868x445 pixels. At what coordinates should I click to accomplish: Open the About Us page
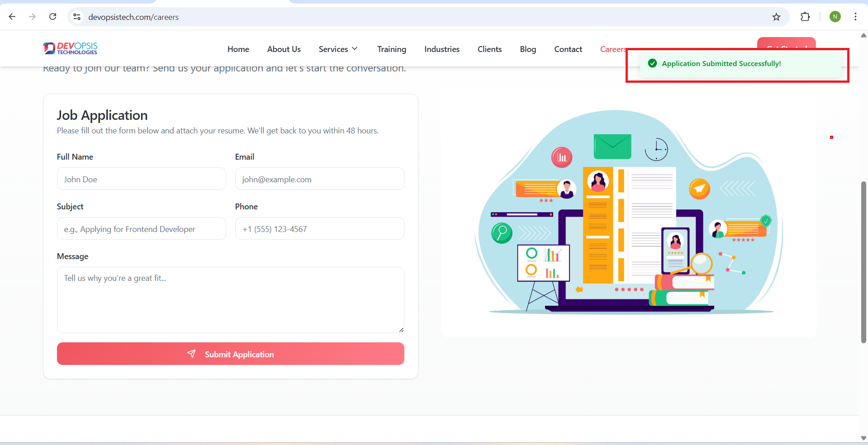(x=284, y=49)
